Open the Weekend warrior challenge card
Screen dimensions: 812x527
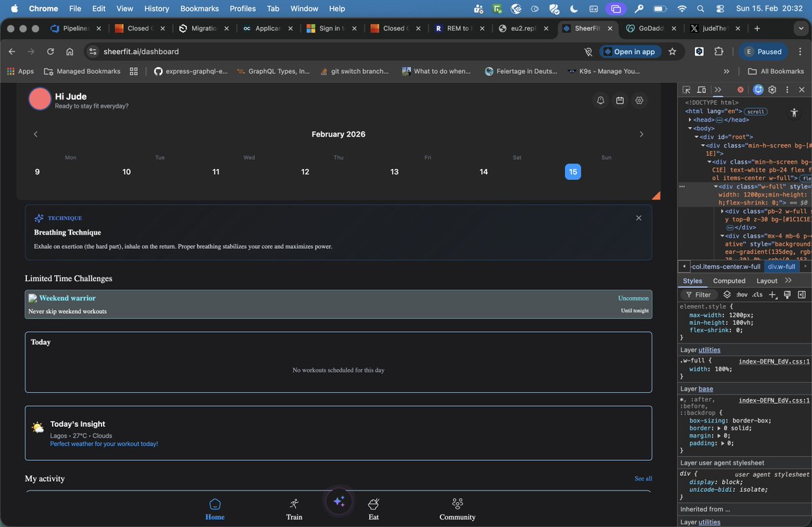338,304
